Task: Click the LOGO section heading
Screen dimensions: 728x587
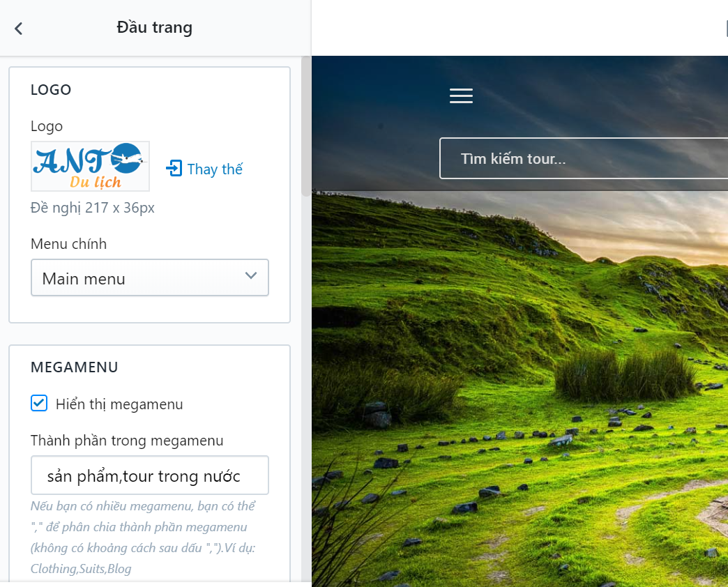Action: coord(51,89)
